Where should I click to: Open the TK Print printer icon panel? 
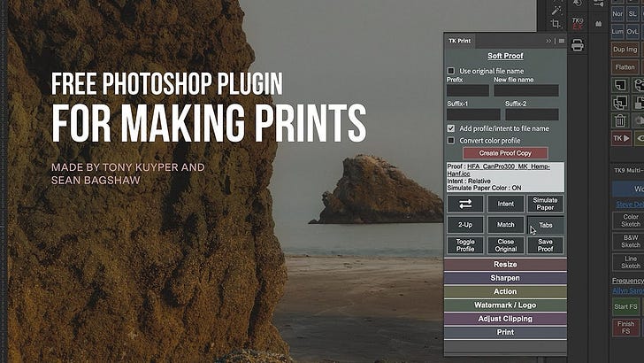coord(577,45)
